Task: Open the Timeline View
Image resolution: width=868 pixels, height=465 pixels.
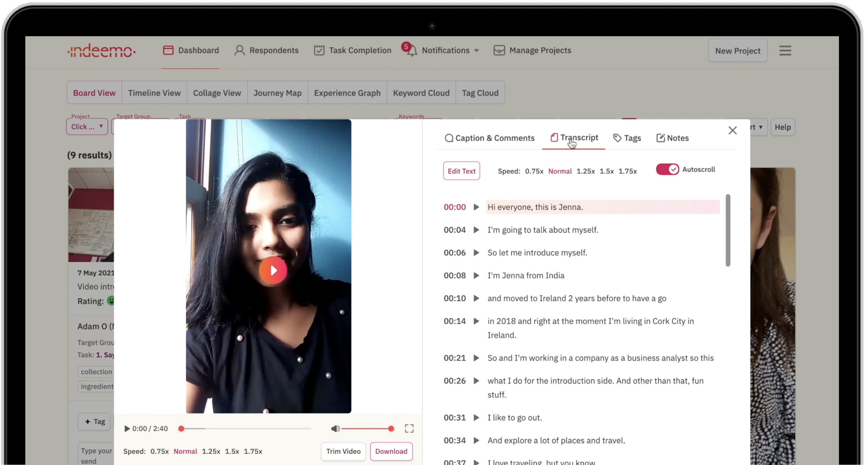Action: tap(154, 93)
